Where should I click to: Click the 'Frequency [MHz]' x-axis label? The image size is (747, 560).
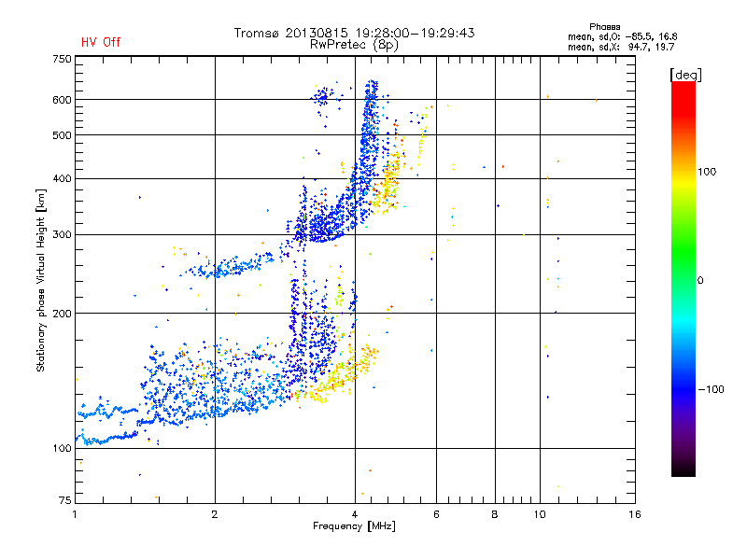pos(354,526)
